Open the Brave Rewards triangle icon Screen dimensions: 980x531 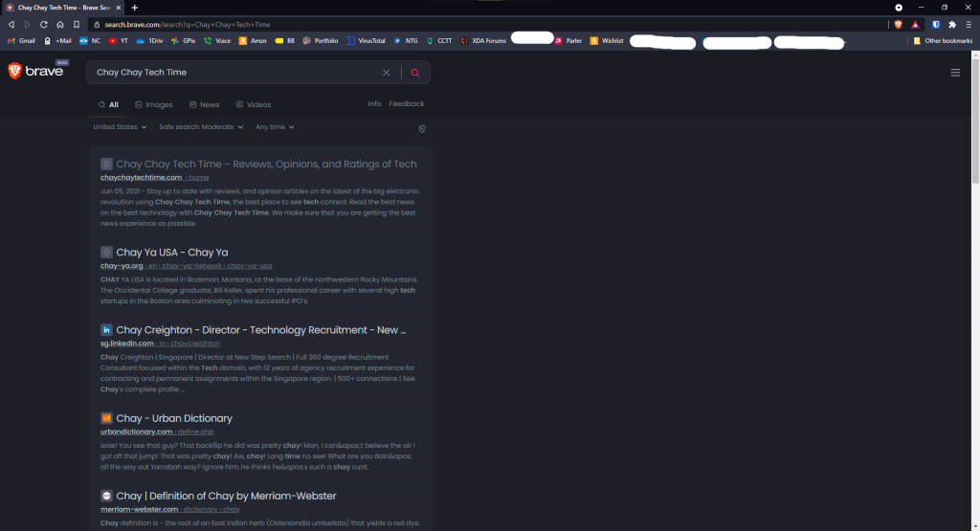(x=915, y=24)
